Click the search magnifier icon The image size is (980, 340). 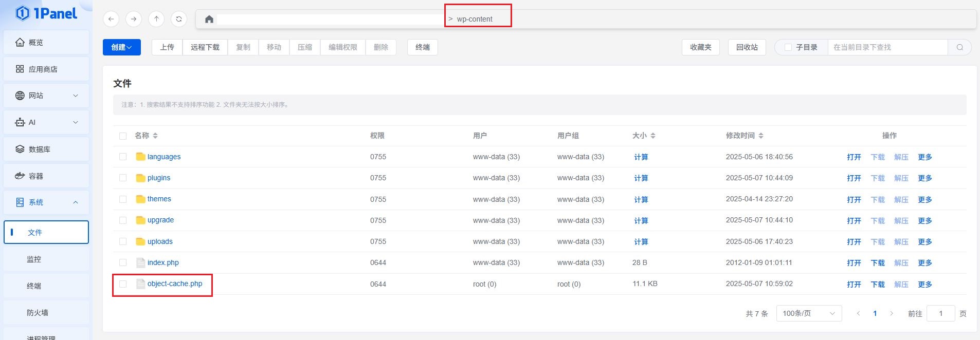[959, 47]
